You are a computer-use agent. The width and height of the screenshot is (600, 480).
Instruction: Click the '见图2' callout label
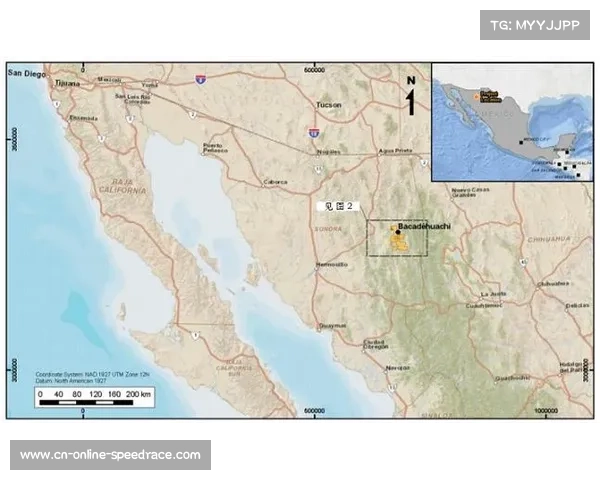pyautogui.click(x=338, y=207)
